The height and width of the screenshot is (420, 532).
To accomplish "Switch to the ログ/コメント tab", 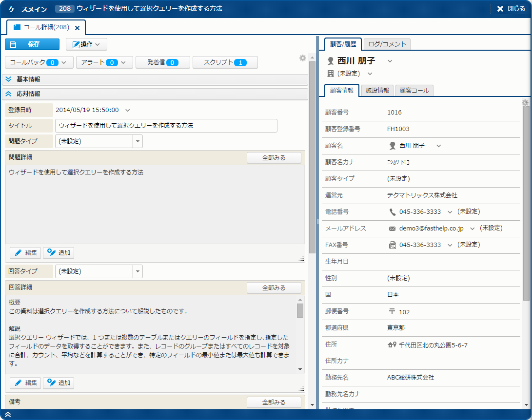I will pos(387,44).
